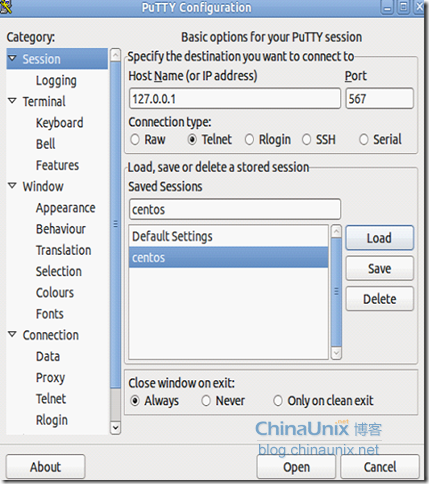Click the PuTTY icon in the title bar

click(x=6, y=7)
